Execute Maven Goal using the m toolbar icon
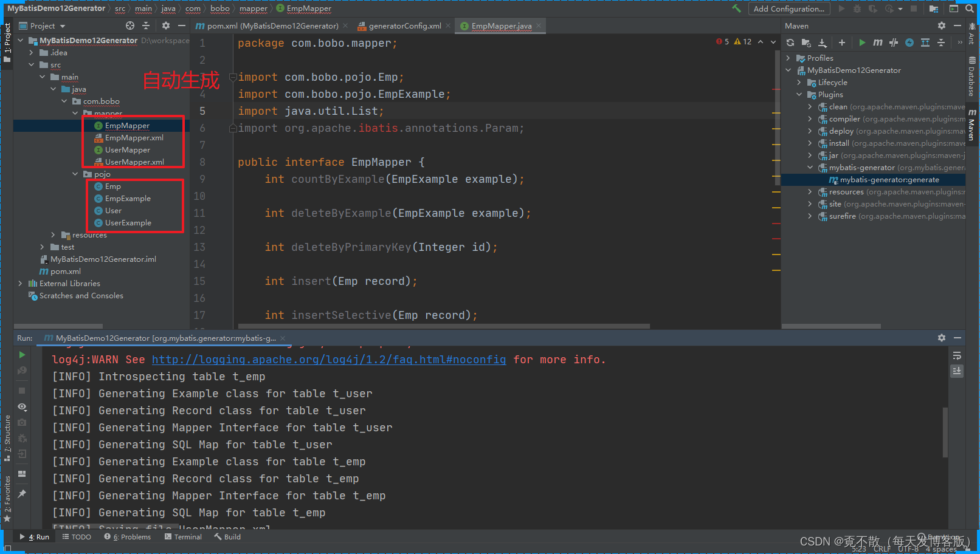980x554 pixels. 877,43
